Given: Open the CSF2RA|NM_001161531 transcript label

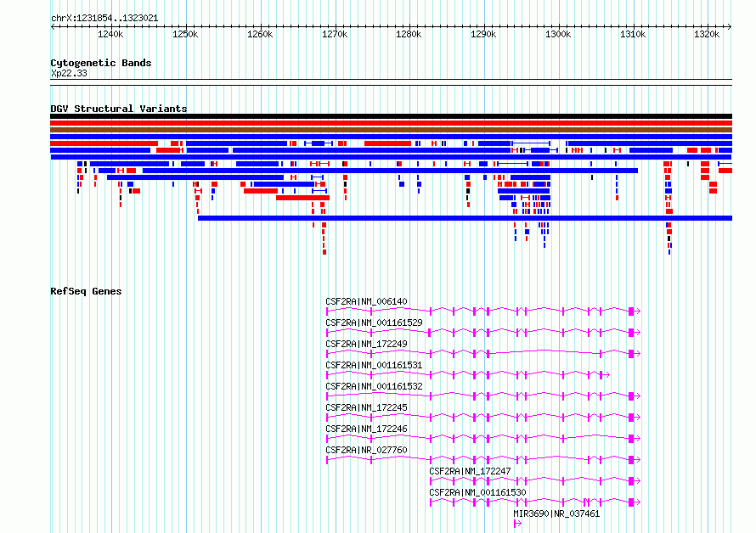Looking at the screenshot, I should (x=374, y=365).
